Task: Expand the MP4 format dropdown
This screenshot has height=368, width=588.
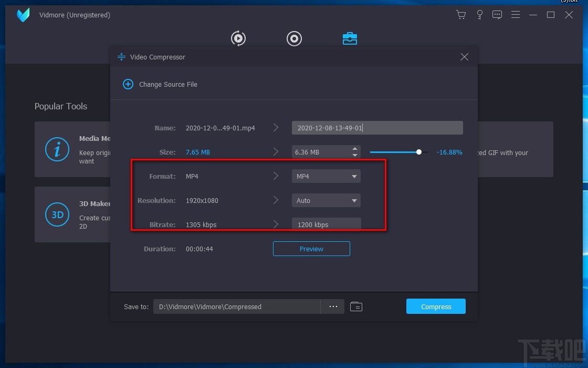Action: [x=326, y=176]
